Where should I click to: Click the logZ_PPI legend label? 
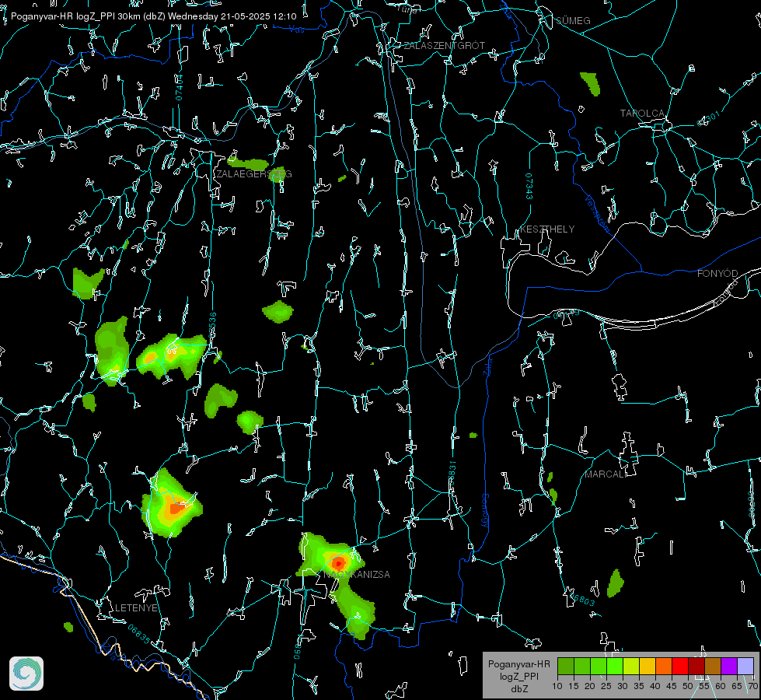click(518, 676)
